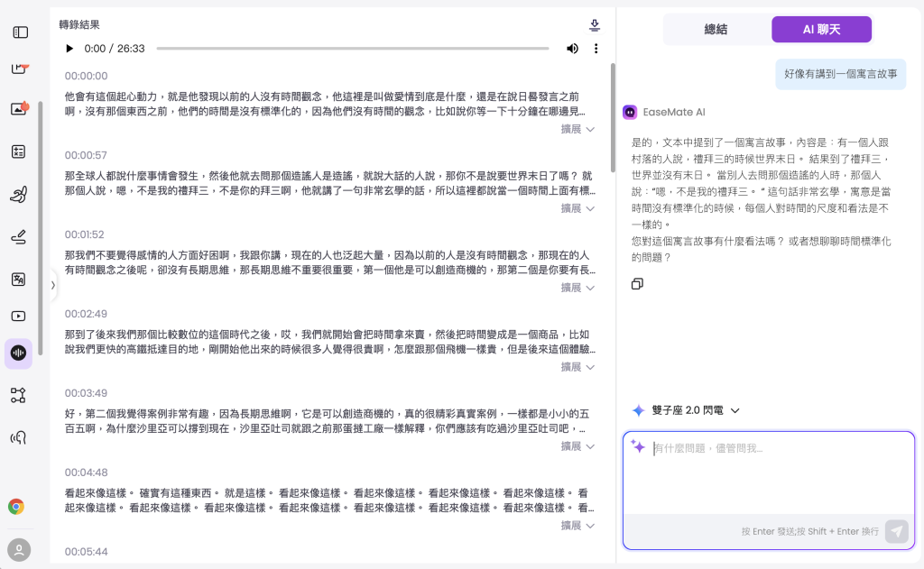Toggle the panel icon at the sidebar top
924x569 pixels.
pyautogui.click(x=18, y=30)
